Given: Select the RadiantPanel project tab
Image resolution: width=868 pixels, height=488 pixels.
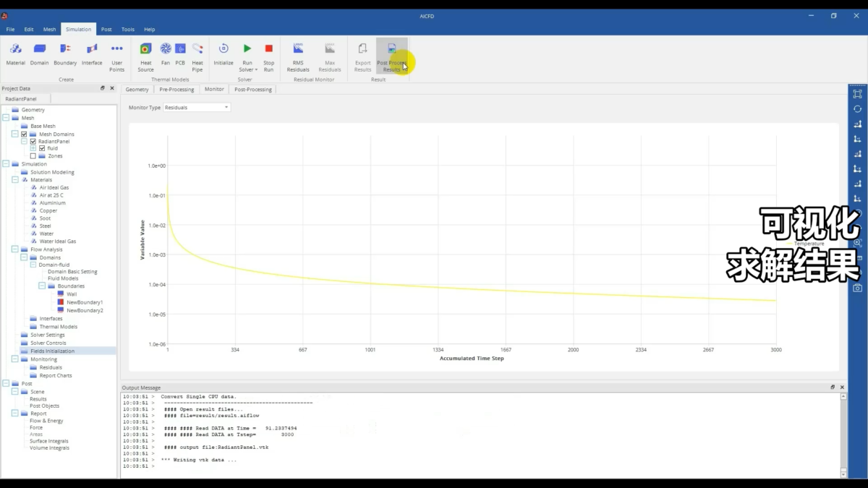Looking at the screenshot, I should [21, 98].
